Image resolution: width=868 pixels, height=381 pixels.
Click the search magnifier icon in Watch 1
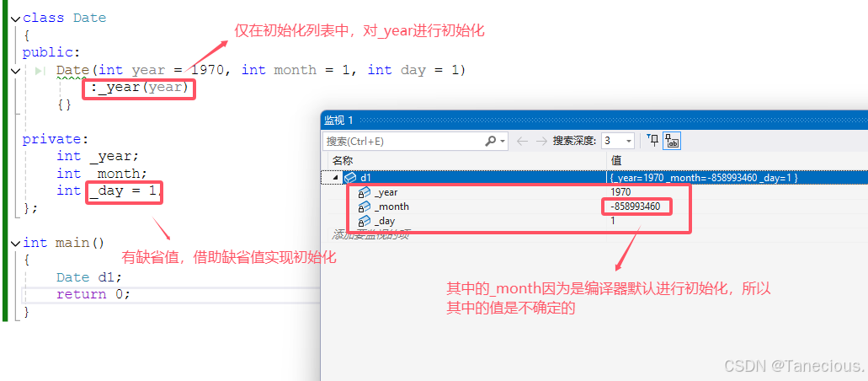tap(491, 141)
